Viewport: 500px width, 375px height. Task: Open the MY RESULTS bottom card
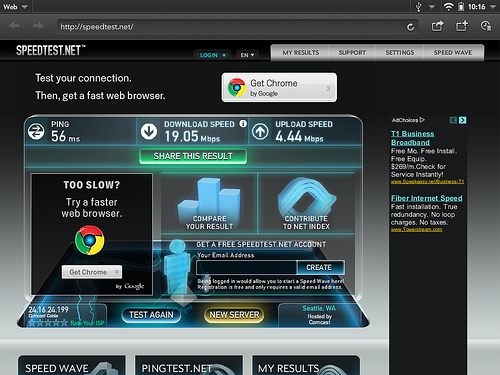point(306,365)
